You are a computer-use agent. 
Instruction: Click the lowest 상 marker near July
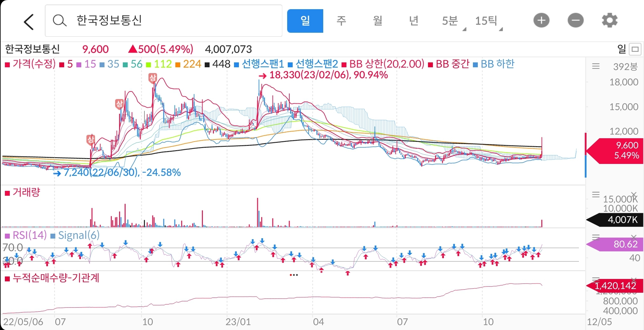pos(91,140)
